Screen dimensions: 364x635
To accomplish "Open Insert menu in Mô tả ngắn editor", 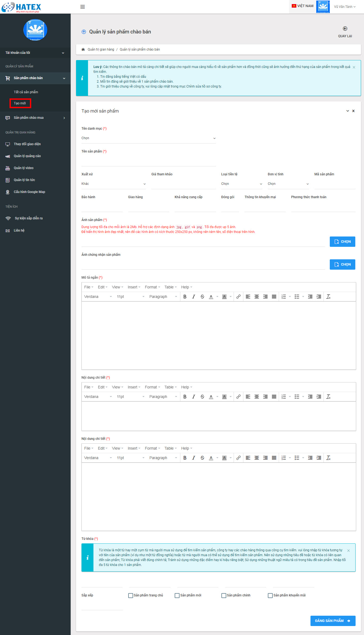I will point(134,287).
